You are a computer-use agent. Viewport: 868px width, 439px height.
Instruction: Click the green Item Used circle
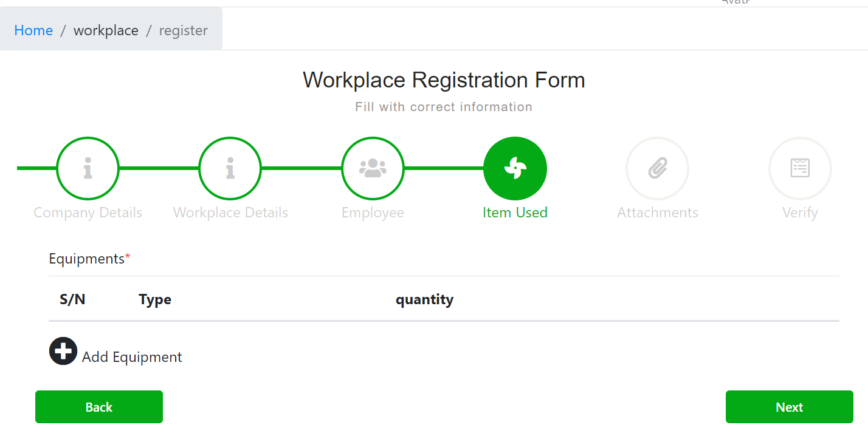(x=515, y=168)
